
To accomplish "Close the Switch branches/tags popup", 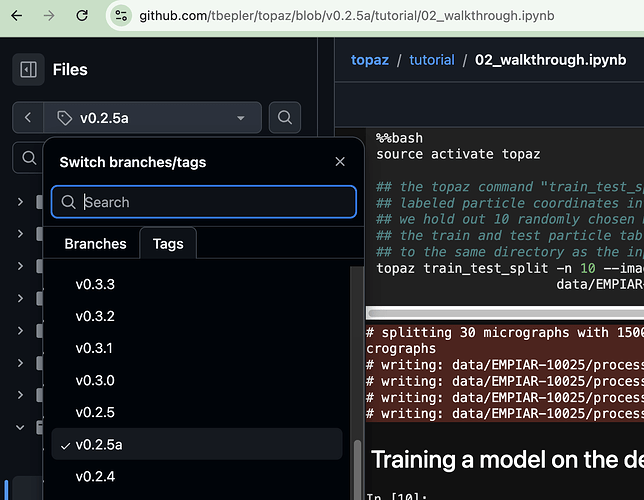I will tap(340, 162).
